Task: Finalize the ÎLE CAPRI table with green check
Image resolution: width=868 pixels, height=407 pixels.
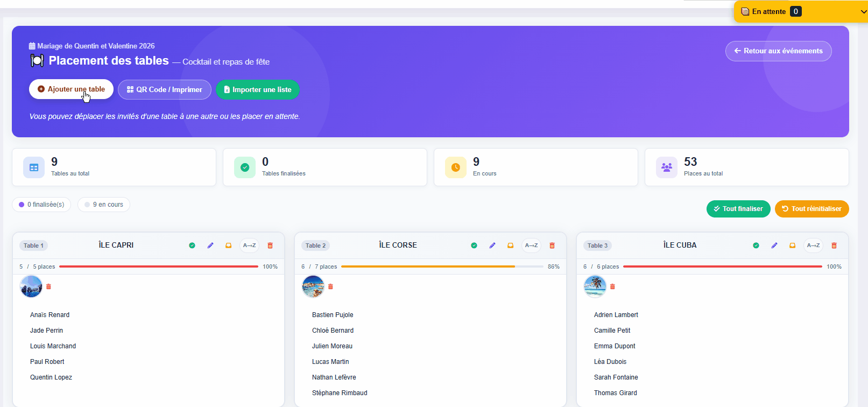Action: [x=192, y=245]
